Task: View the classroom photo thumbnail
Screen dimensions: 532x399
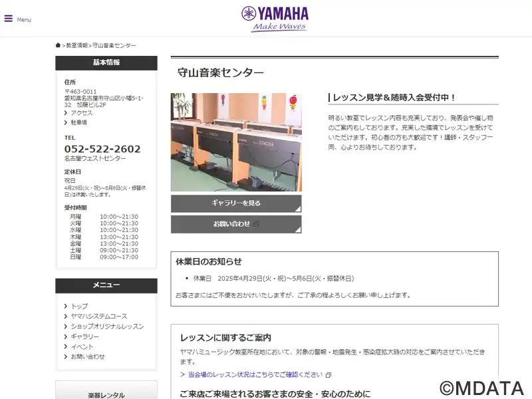Action: click(236, 142)
